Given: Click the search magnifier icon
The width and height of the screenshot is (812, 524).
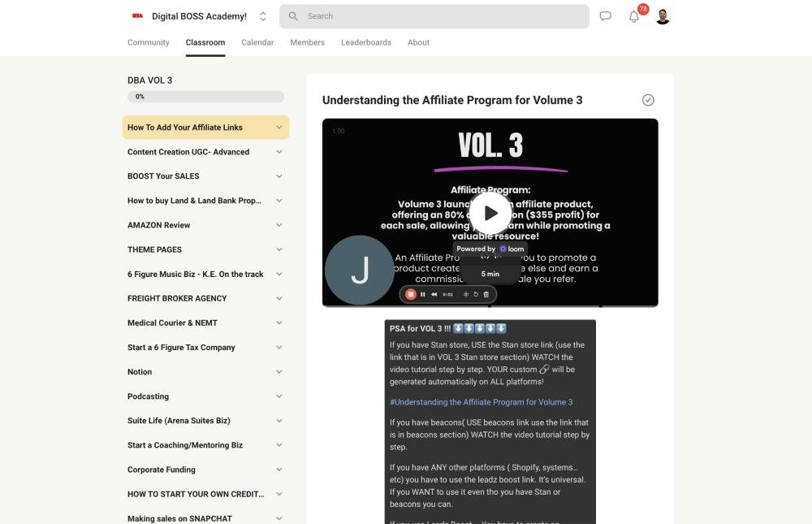Looking at the screenshot, I should coord(293,16).
